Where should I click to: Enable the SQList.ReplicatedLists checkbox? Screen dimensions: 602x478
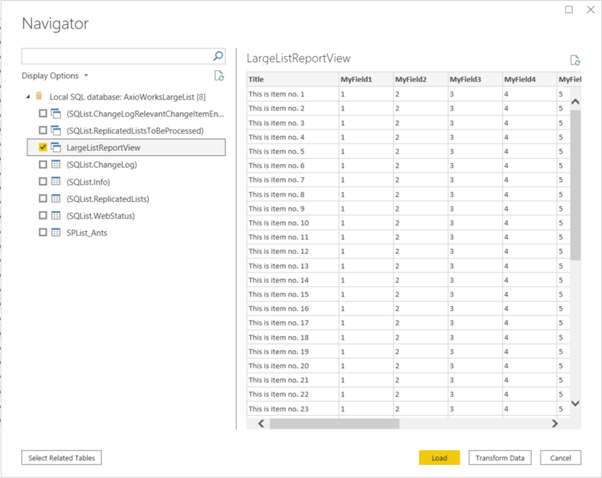coord(42,198)
